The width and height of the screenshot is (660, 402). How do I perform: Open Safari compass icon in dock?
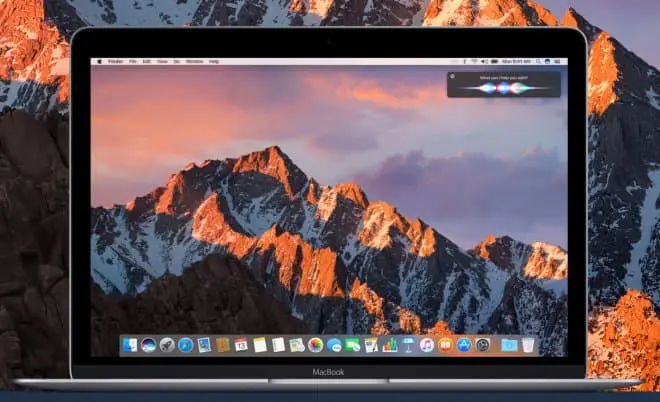tap(185, 345)
